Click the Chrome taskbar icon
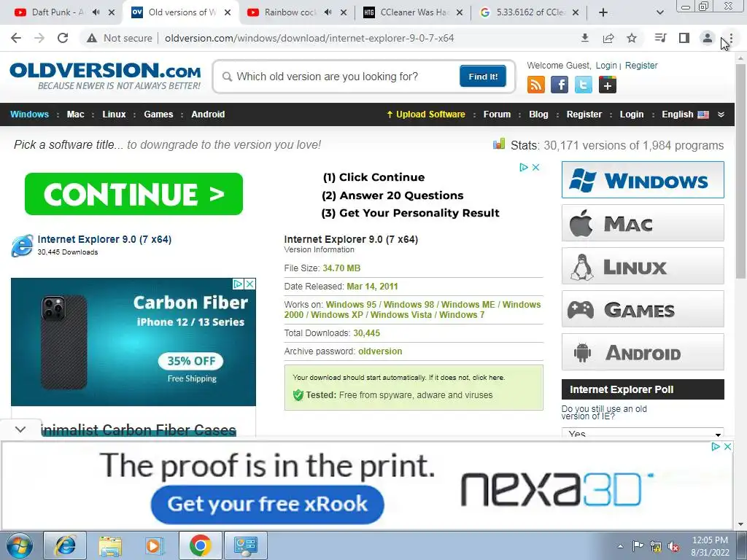The image size is (747, 560). click(x=201, y=545)
